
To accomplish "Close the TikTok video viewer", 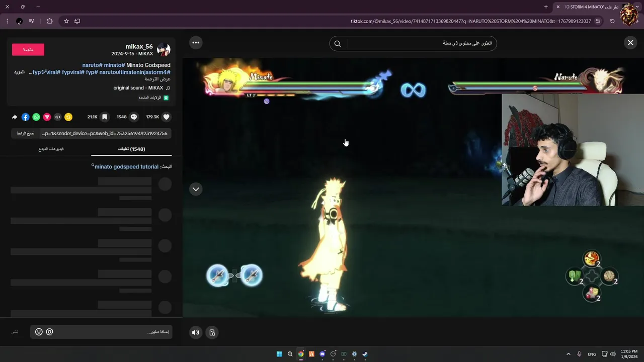I will (x=630, y=43).
